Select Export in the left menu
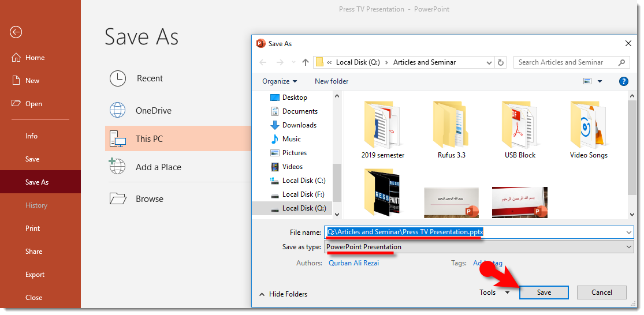The width and height of the screenshot is (644, 315). click(35, 275)
